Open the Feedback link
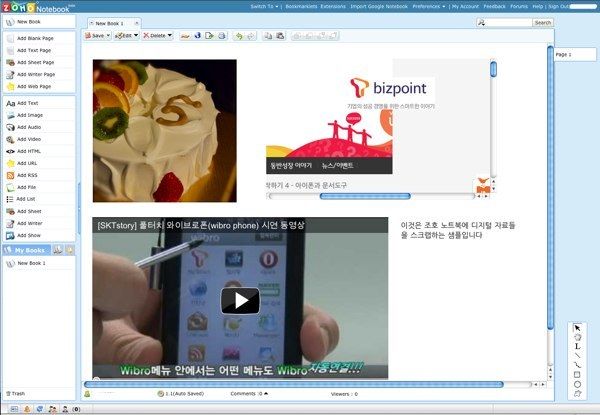The width and height of the screenshot is (600, 415). click(494, 7)
